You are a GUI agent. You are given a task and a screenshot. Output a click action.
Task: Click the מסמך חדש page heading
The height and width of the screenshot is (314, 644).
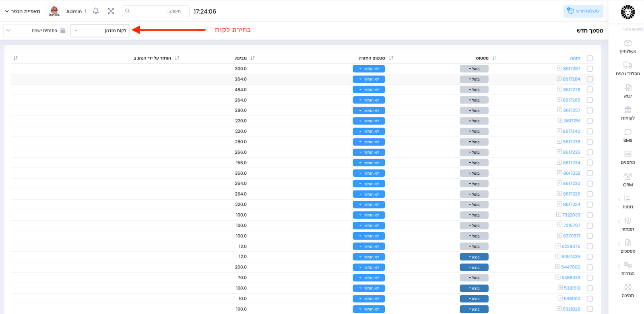coord(590,31)
